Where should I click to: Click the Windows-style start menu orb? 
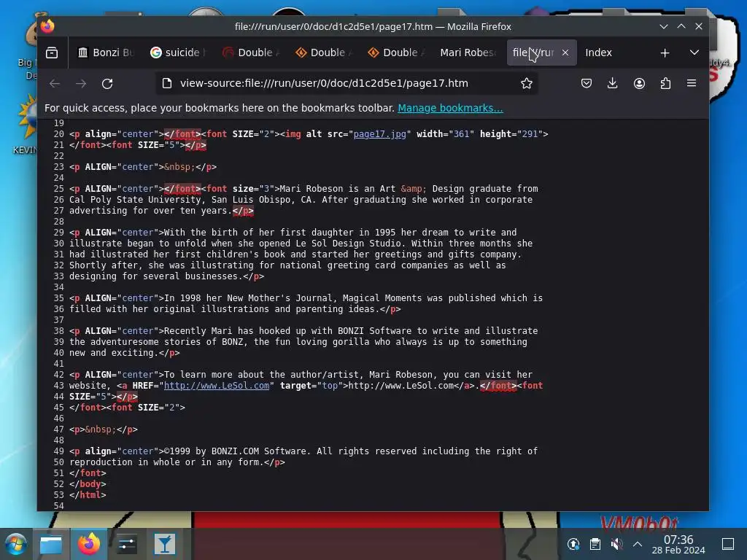pos(16,544)
